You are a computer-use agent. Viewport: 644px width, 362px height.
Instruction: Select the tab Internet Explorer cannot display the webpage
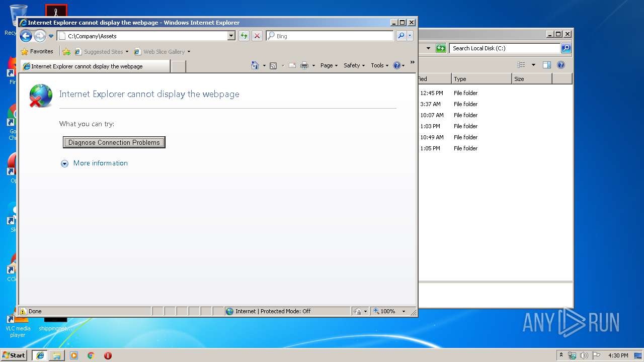coord(96,66)
